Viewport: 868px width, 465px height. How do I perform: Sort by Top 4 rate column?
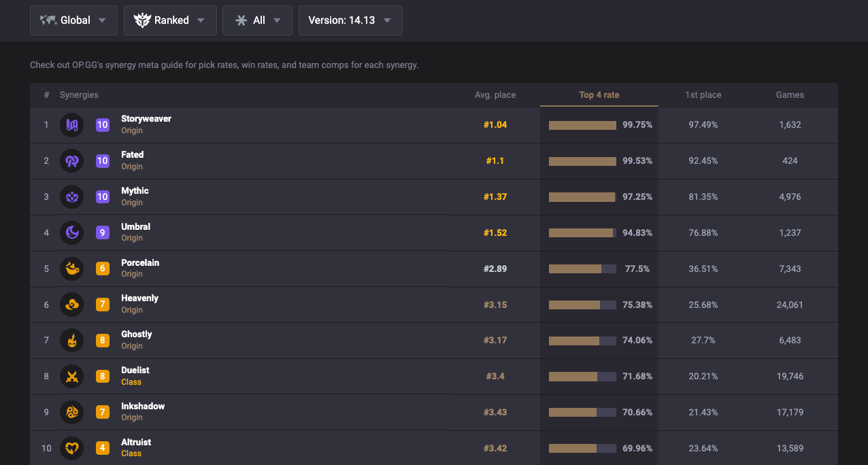click(599, 95)
